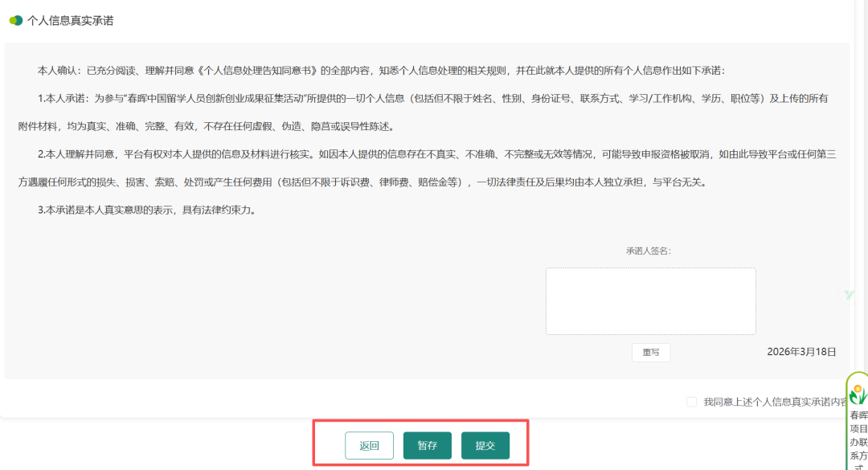The width and height of the screenshot is (868, 470).
Task: Tick the agreement checkbox for 个人信息真实承诺
Action: [x=691, y=402]
